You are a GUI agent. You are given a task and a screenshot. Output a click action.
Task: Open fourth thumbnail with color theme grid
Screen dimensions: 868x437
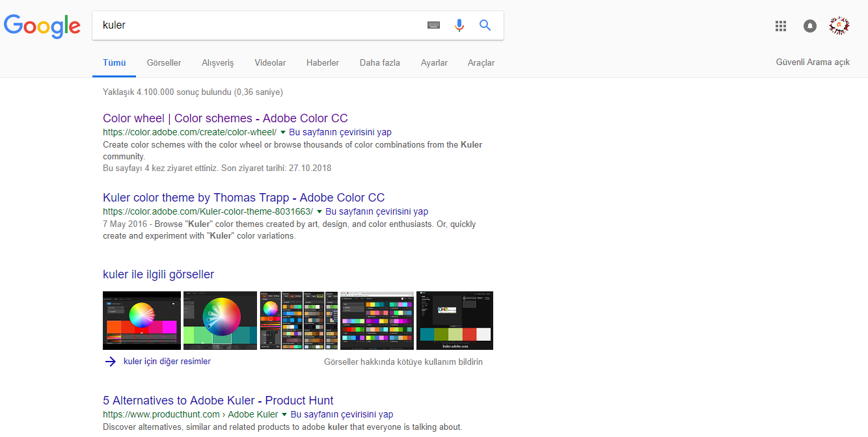click(377, 321)
